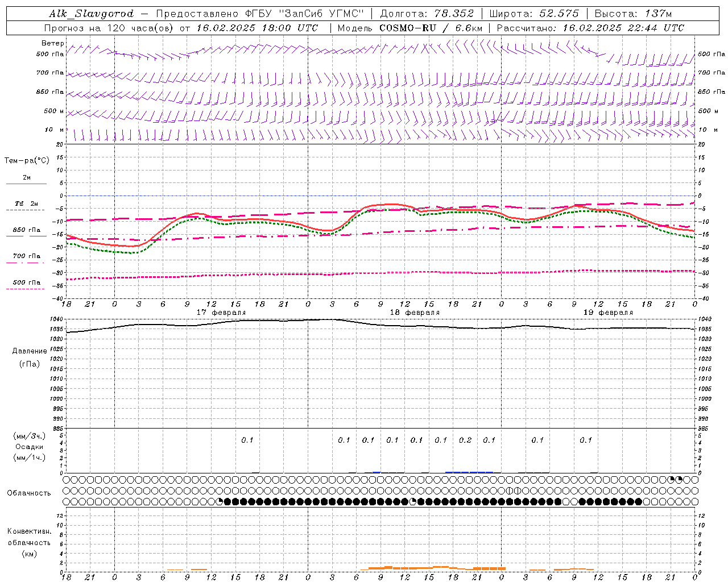Select the 'Прогноз на 120 часа(ов)' forecast text
This screenshot has width=728, height=582.
click(x=110, y=28)
